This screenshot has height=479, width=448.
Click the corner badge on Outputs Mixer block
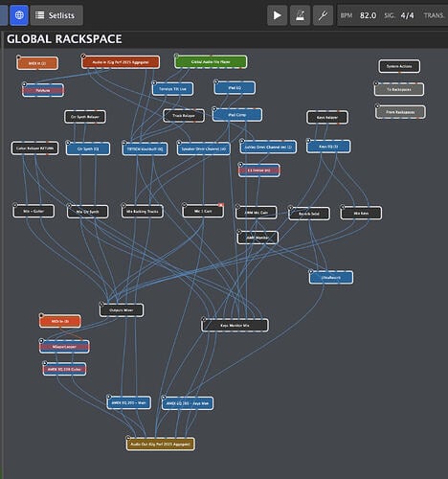(x=101, y=304)
